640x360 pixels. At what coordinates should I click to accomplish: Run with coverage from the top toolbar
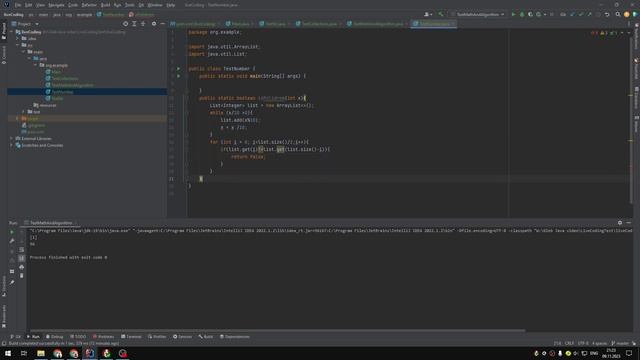click(530, 14)
